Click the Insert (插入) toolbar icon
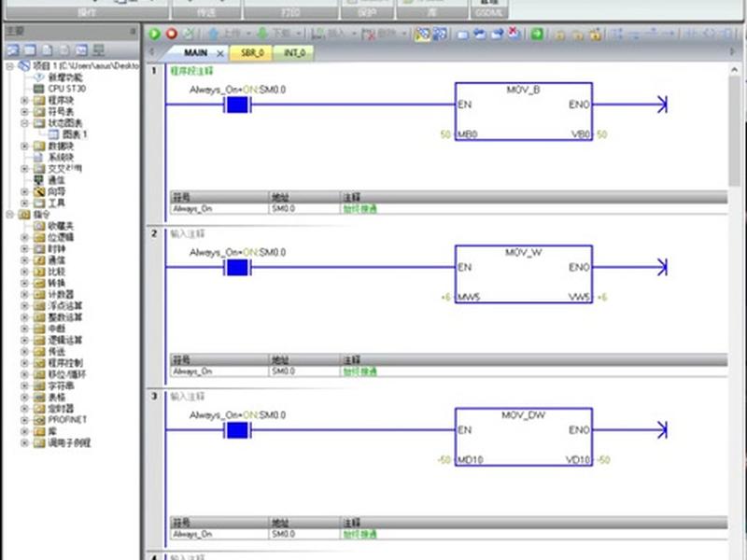 [x=317, y=34]
